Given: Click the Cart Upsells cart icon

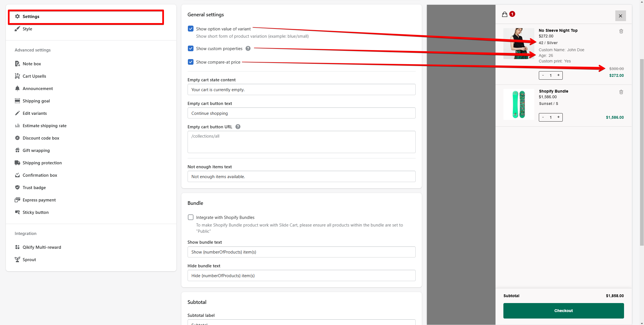Looking at the screenshot, I should pos(17,76).
